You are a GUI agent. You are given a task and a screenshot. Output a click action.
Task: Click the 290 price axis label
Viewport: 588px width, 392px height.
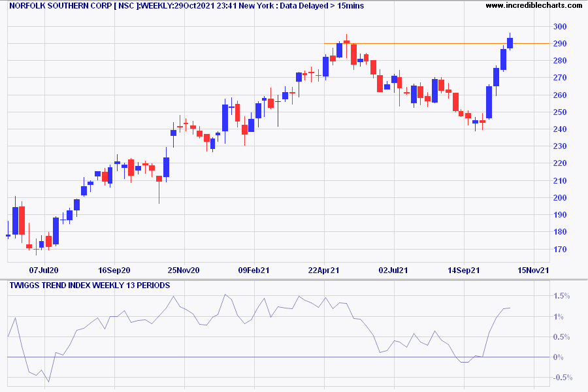[560, 44]
